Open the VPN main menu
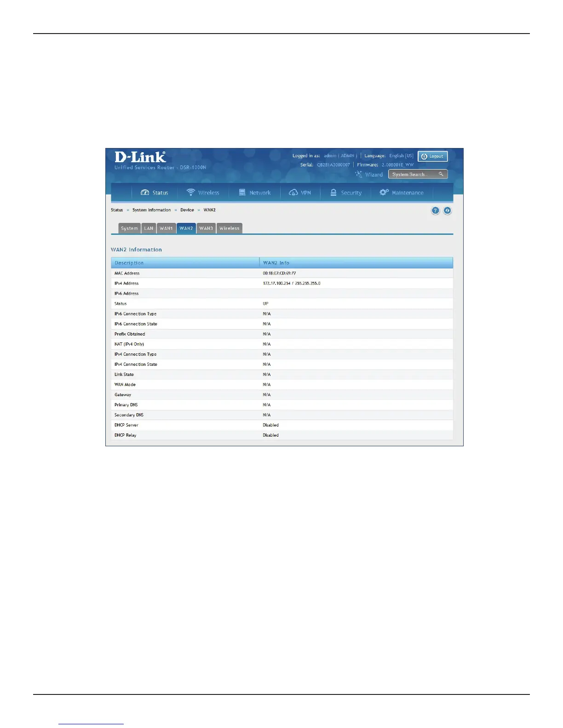563x728 pixels. (x=300, y=193)
